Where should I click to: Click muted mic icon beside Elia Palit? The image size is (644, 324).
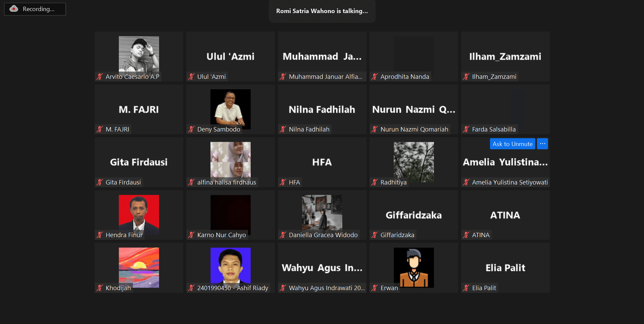point(466,288)
